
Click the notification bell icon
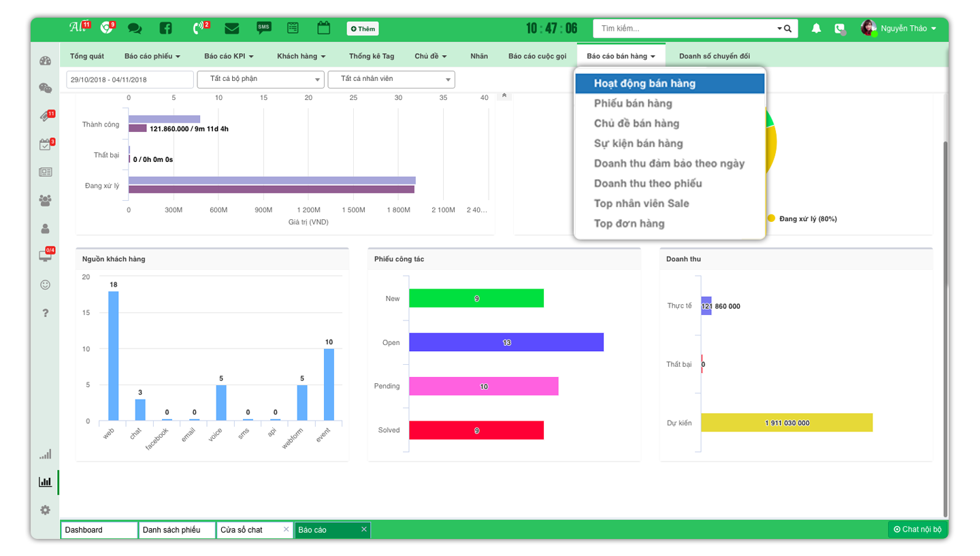coord(817,29)
